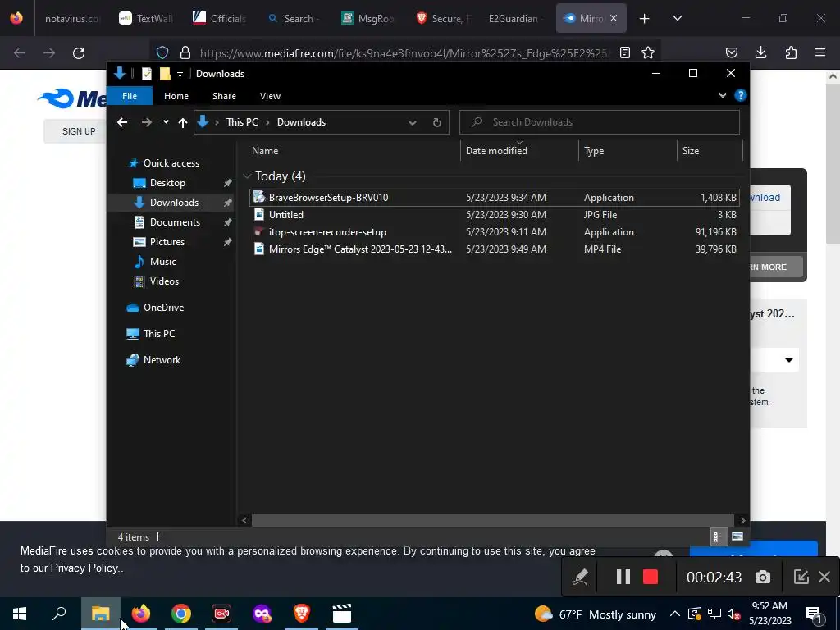This screenshot has width=840, height=630.
Task: Bookmark this page with the star icon
Action: point(648,52)
